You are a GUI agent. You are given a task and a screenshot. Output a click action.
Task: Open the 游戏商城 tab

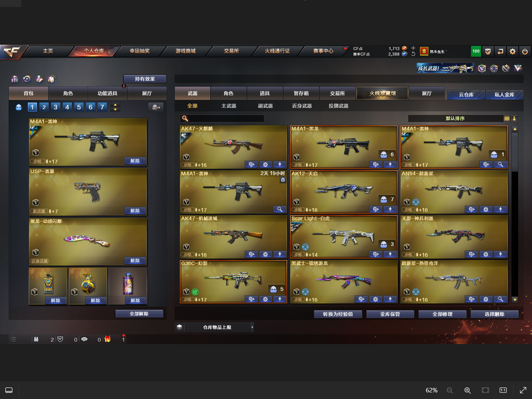pos(186,51)
